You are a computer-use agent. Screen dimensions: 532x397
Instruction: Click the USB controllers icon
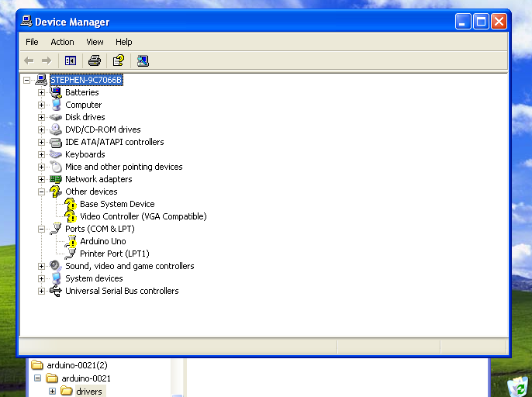56,291
